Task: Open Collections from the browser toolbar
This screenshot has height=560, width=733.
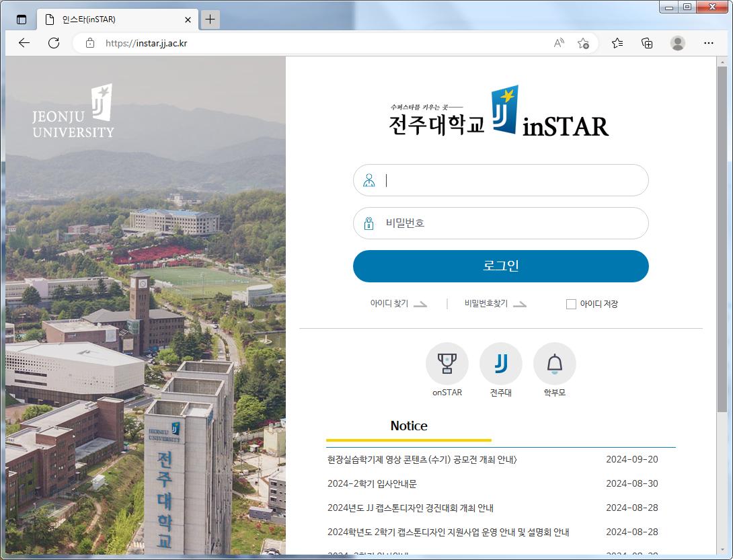Action: coord(646,42)
